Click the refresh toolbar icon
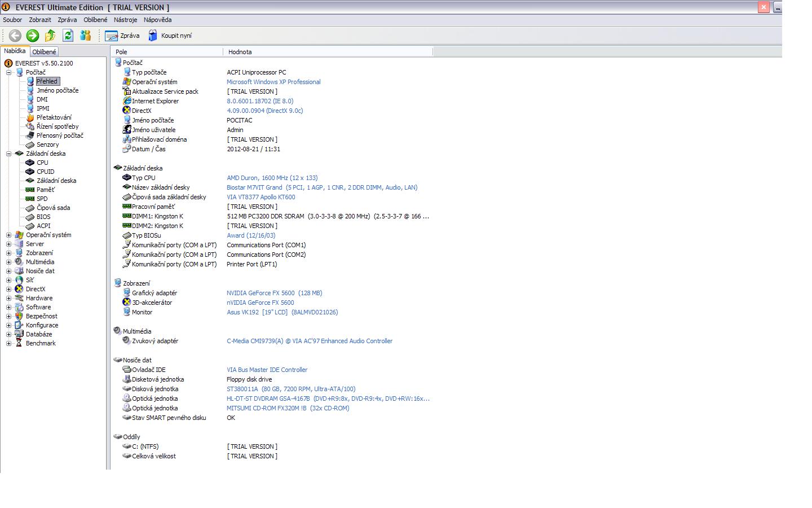 click(68, 36)
